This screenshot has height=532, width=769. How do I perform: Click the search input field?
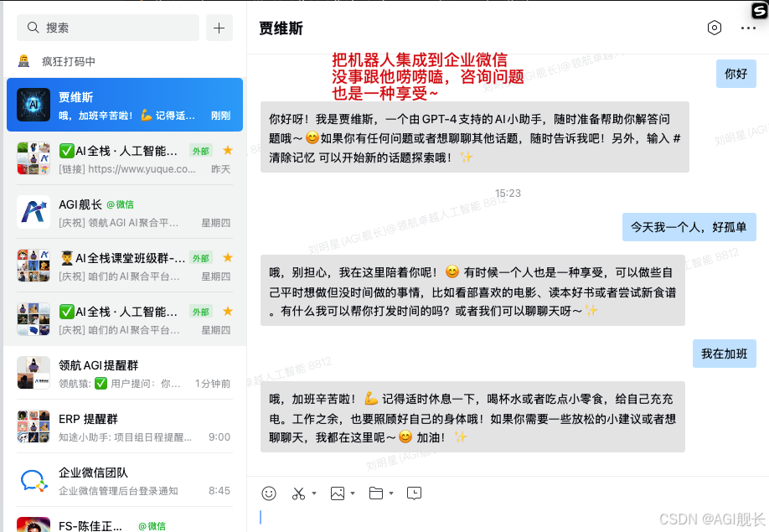click(x=108, y=28)
